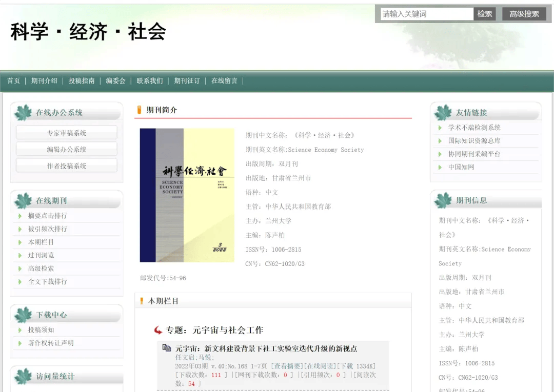The width and height of the screenshot is (554, 392).
Task: Open the 期刊介绍 menu item
Action: [44, 81]
